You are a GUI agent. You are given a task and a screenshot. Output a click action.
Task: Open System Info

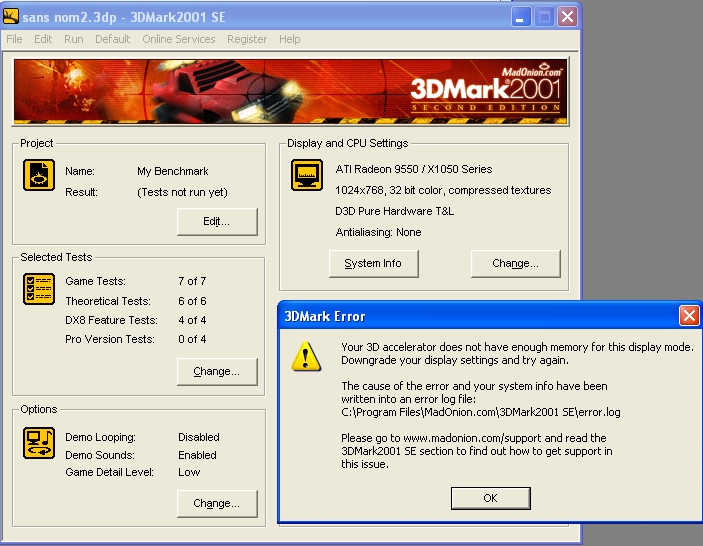pos(373,264)
